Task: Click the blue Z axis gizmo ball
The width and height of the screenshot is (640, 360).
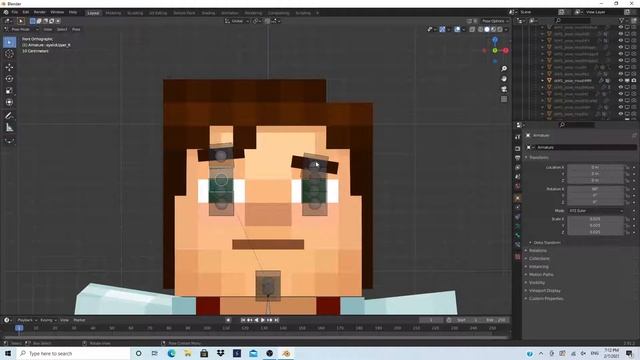Action: (x=495, y=40)
